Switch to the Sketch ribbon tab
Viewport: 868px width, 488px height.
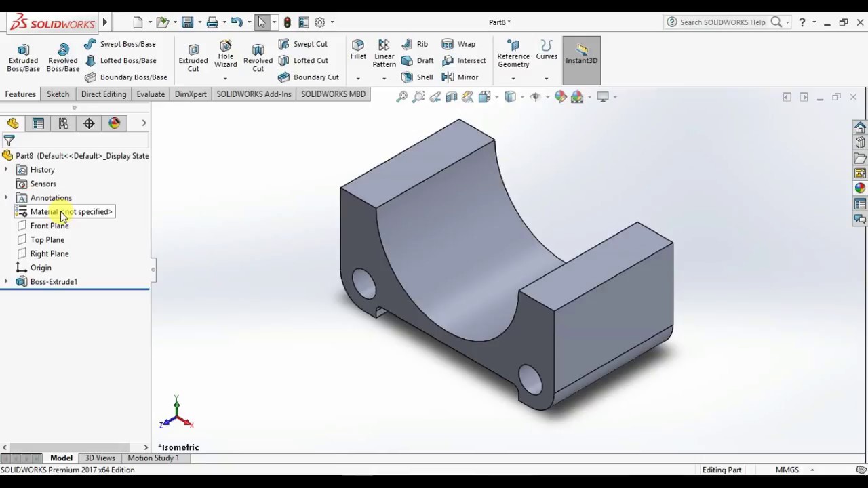(58, 94)
